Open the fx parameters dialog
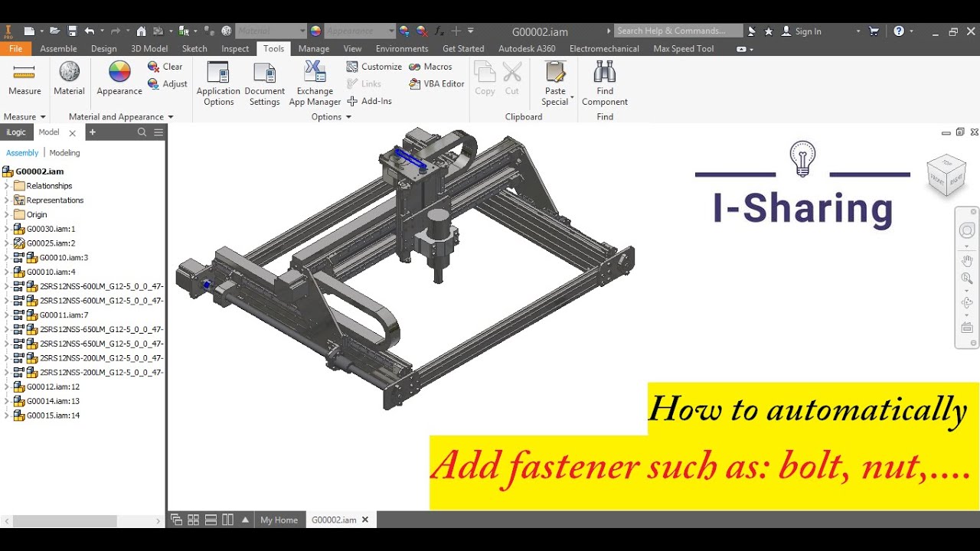Image resolution: width=980 pixels, height=551 pixels. [x=439, y=31]
